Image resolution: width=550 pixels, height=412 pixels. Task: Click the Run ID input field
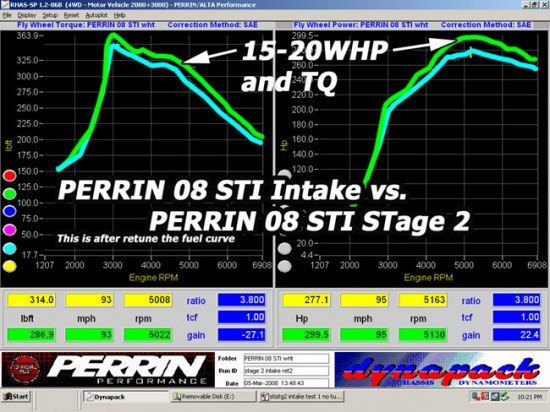286,371
